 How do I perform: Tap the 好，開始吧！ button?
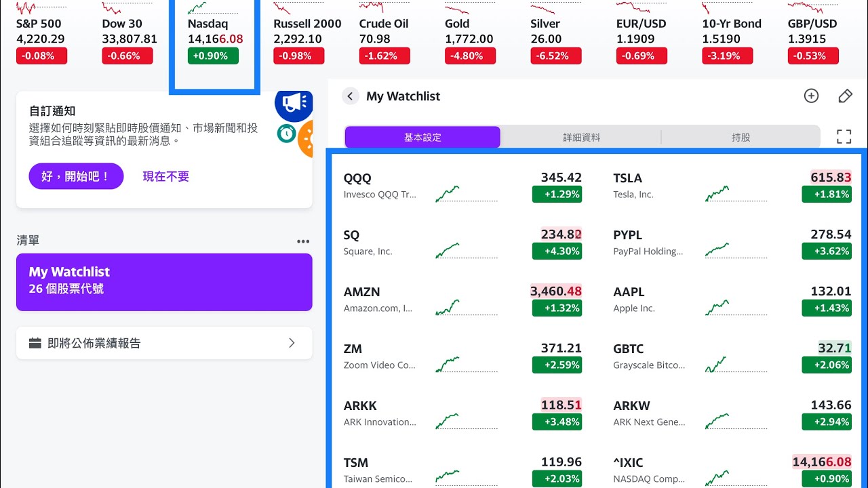(x=76, y=176)
